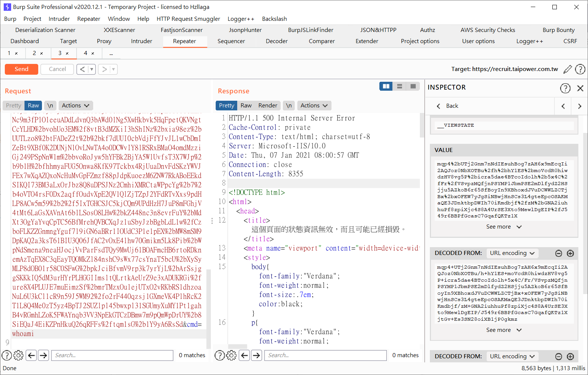
Task: Open request search settings gear
Action: coord(18,356)
